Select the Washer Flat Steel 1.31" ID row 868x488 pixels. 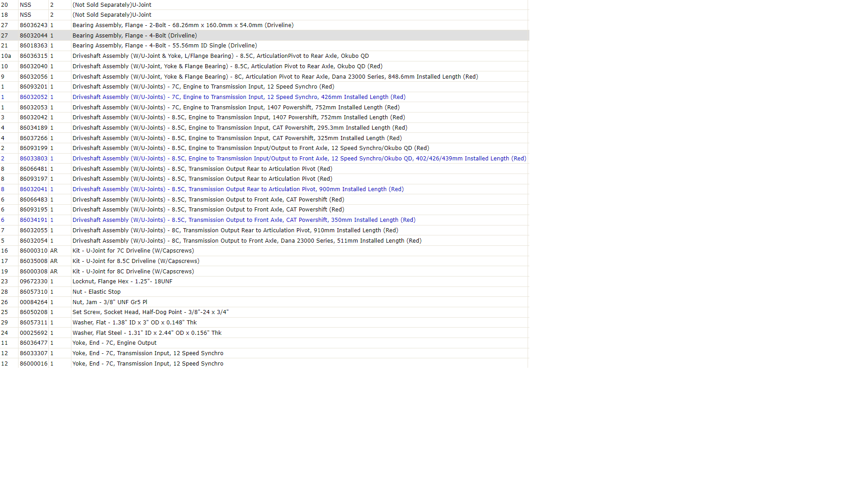(x=264, y=333)
